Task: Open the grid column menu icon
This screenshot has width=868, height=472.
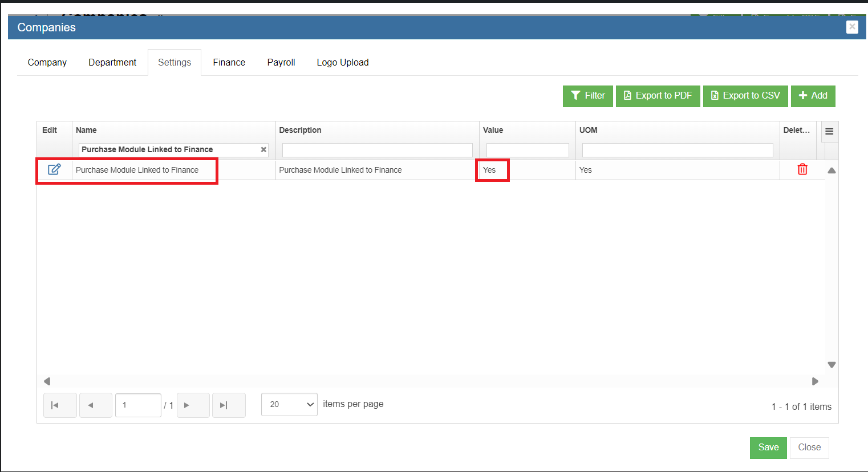Action: [829, 132]
